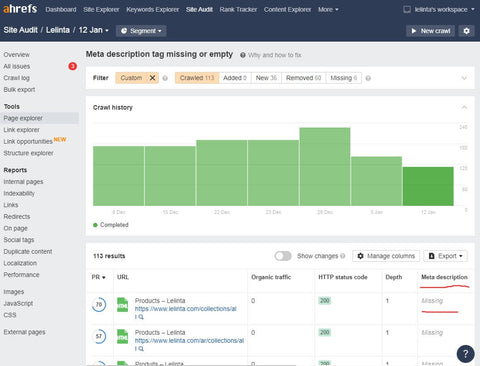Screen dimensions: 480x366
Task: Open Link opportunities in the sidebar
Action: pos(28,141)
